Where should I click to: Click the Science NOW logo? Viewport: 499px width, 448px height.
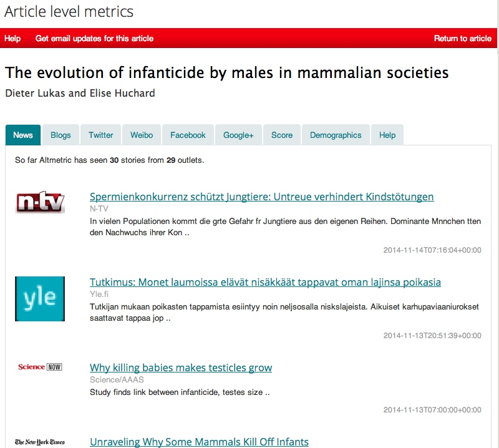pos(40,367)
